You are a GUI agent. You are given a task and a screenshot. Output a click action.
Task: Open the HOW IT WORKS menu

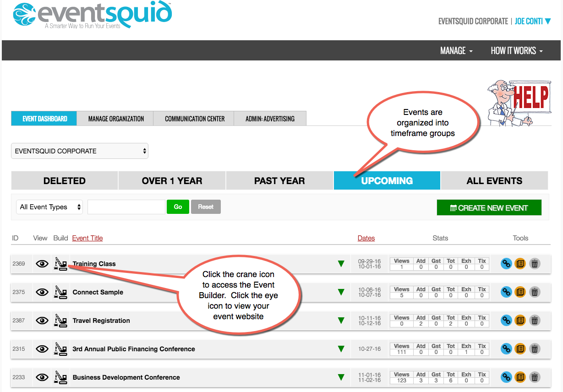pyautogui.click(x=517, y=51)
